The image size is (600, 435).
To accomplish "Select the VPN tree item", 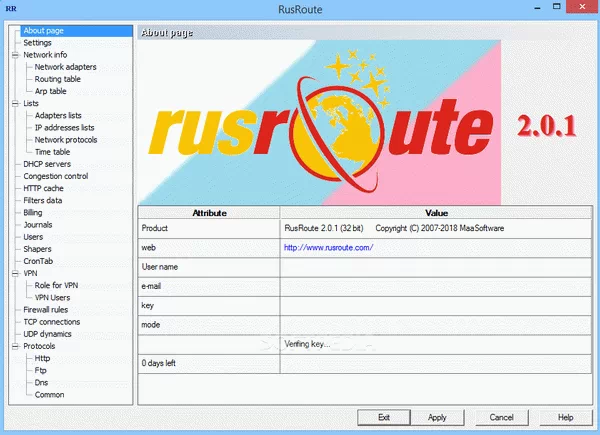I will click(x=30, y=274).
